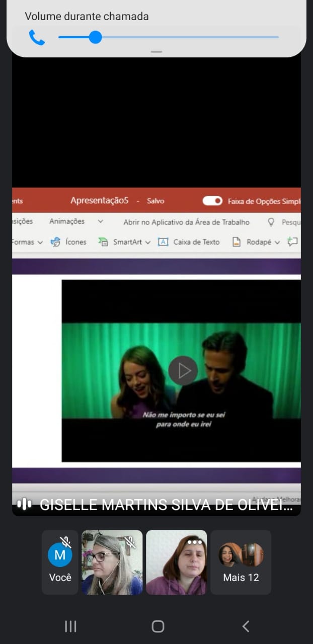Open the Animações ribbon tab
This screenshot has height=644, width=313.
[x=67, y=221]
